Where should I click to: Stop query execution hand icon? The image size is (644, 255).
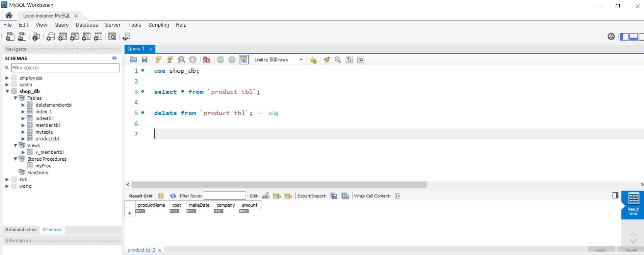click(x=192, y=60)
